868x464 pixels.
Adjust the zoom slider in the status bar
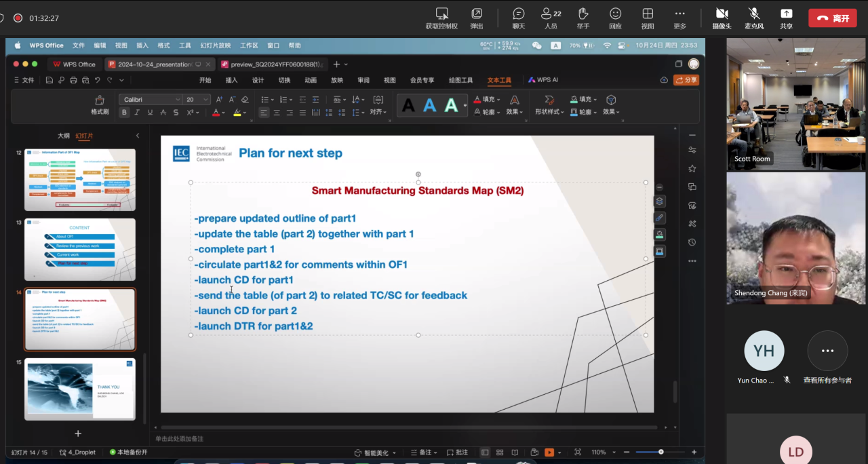[660, 452]
